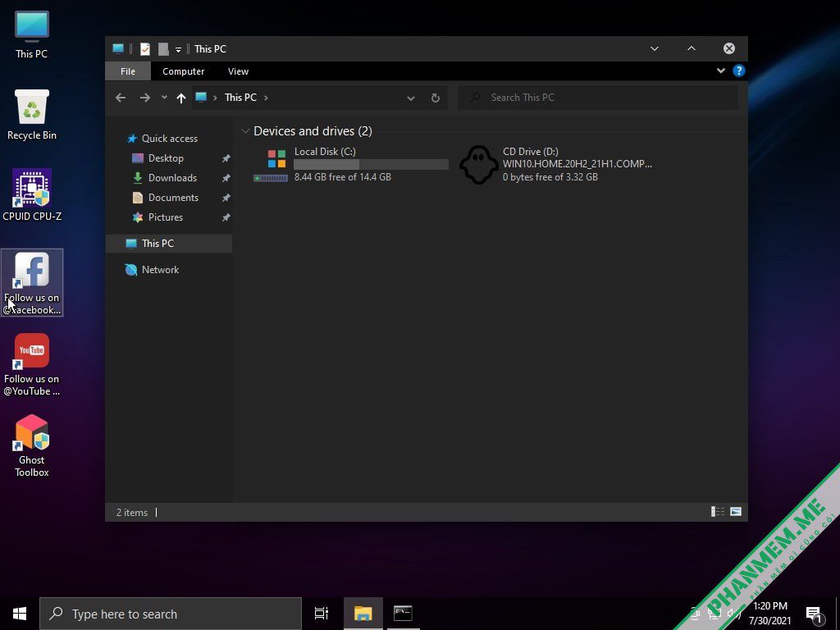Unpin Documents using its pin icon
The width and height of the screenshot is (840, 630).
(x=226, y=198)
